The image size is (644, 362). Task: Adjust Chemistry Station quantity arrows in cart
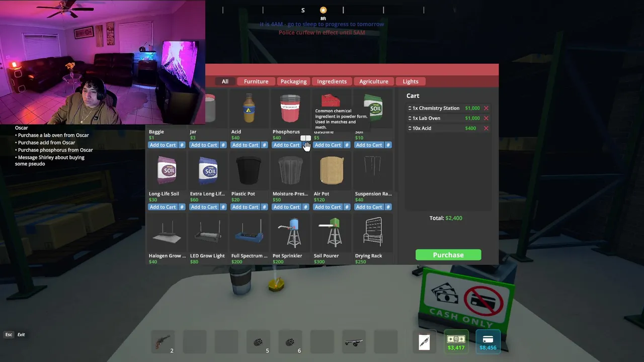pyautogui.click(x=410, y=108)
